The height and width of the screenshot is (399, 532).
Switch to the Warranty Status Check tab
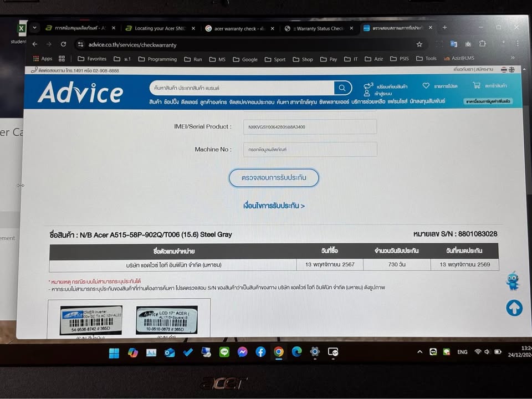(x=319, y=28)
